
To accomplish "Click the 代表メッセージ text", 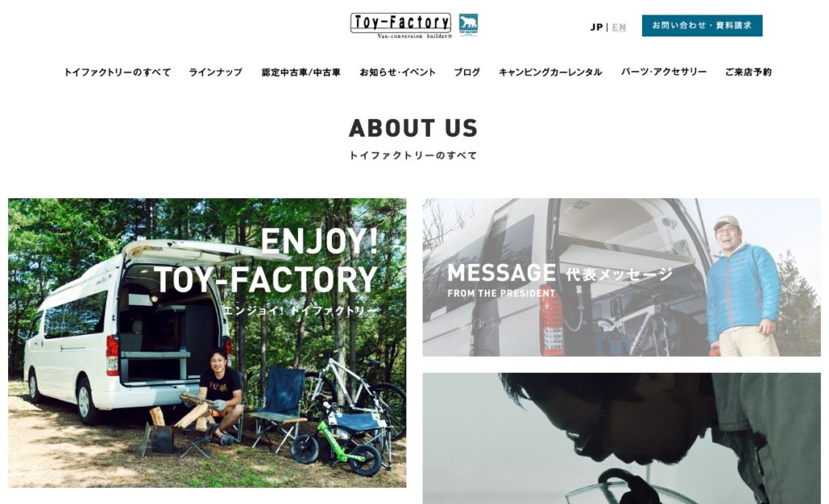I will (x=619, y=274).
